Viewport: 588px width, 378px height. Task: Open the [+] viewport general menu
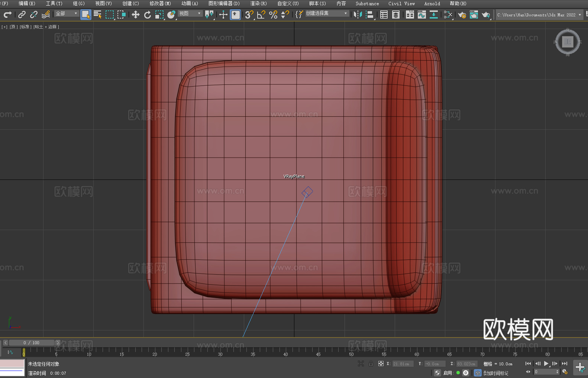(x=4, y=27)
